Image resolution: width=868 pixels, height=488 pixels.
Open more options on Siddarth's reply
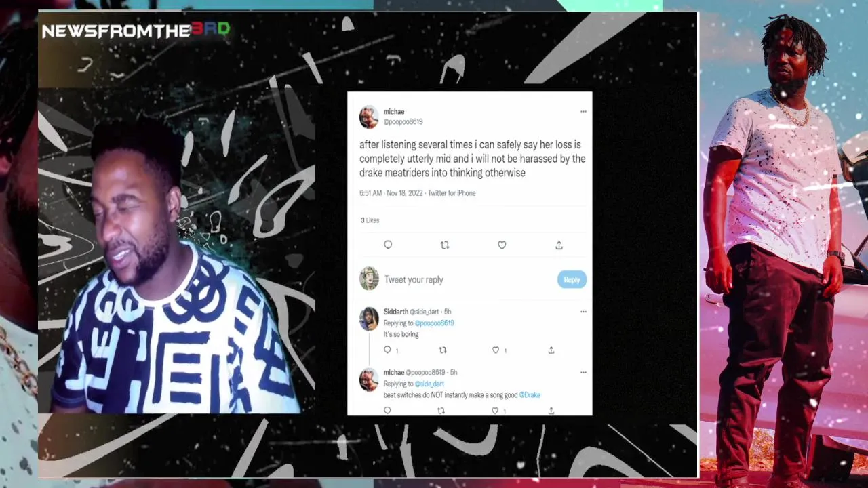583,312
